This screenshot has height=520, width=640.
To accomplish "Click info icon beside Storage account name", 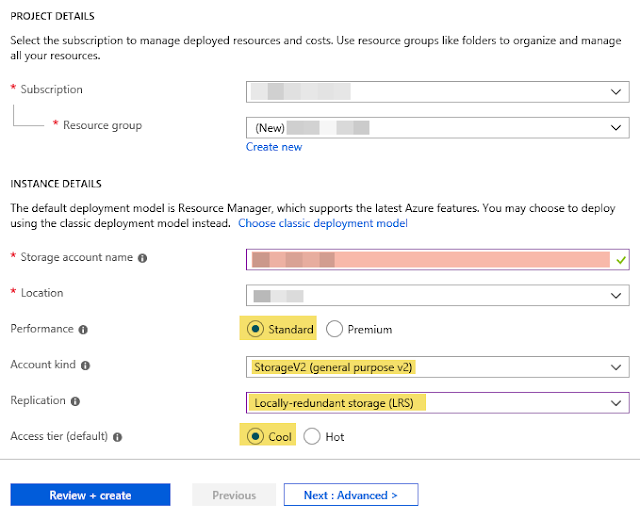I will pos(142,258).
